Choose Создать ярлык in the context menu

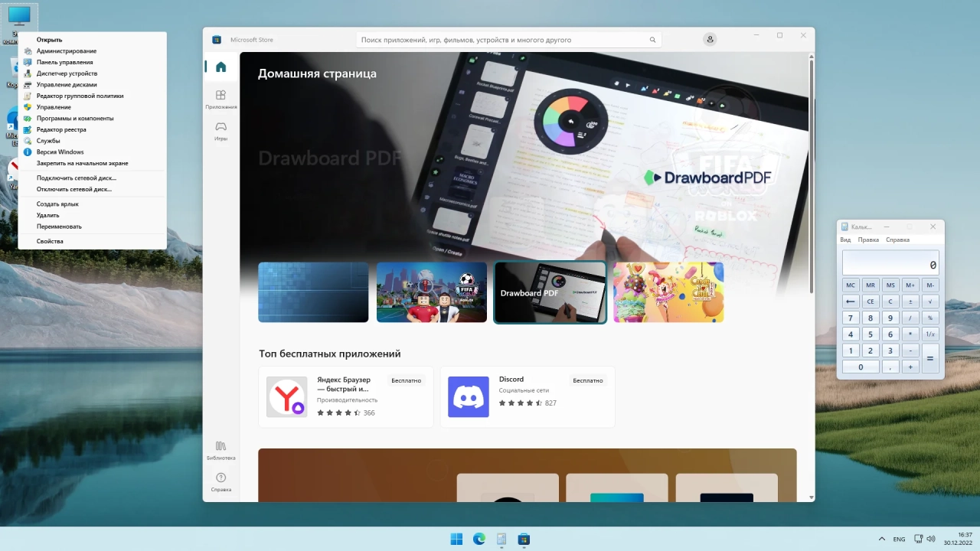(92, 204)
